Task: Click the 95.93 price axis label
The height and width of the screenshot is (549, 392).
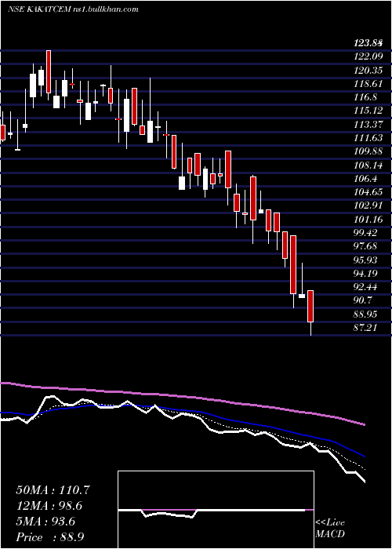Action: [x=366, y=260]
